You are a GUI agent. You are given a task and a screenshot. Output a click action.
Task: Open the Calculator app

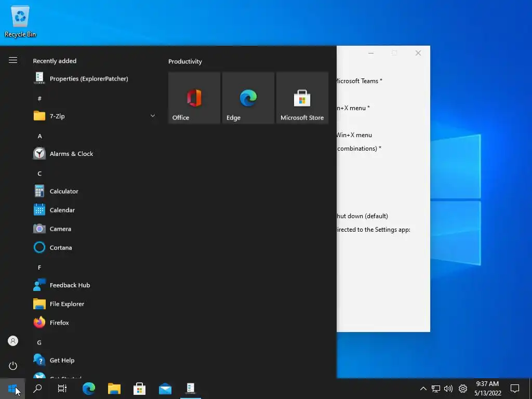tap(95, 191)
